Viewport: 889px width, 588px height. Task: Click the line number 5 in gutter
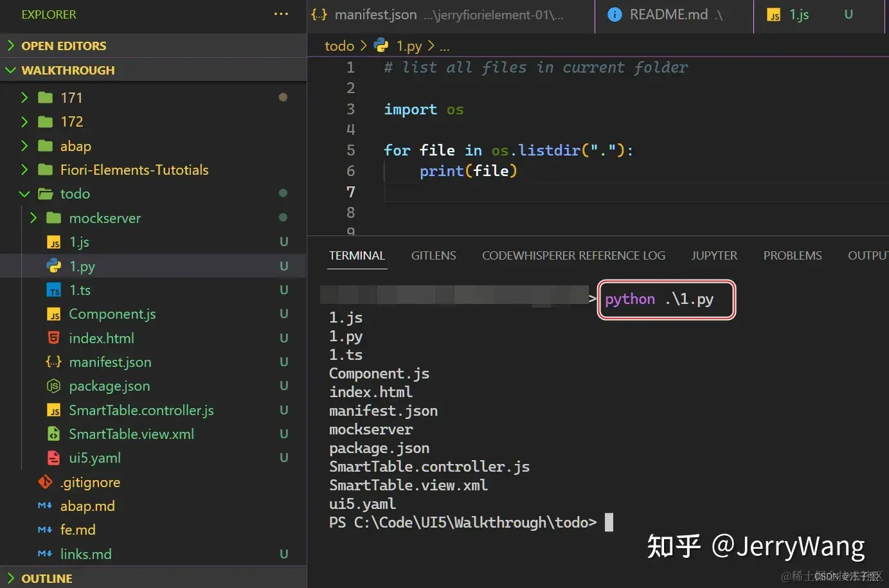(x=350, y=150)
